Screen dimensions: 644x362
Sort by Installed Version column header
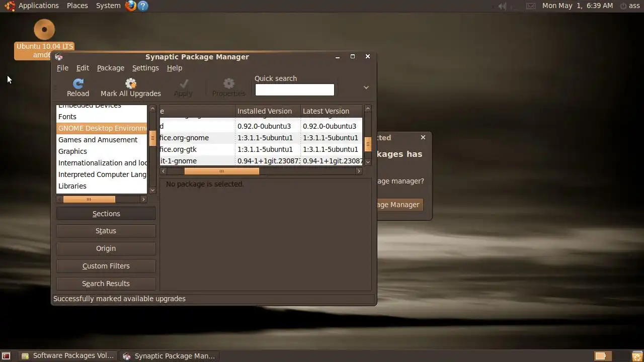268,111
